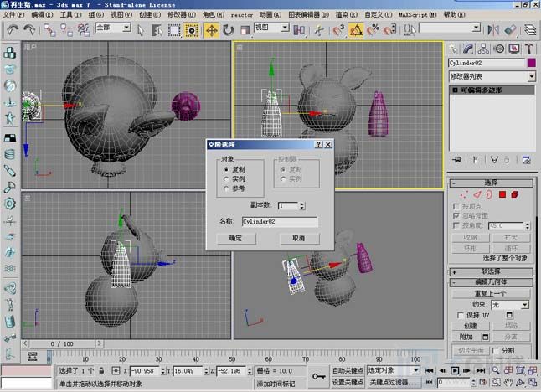Collapse the 选择 rollout
This screenshot has width=541, height=392.
click(x=491, y=183)
